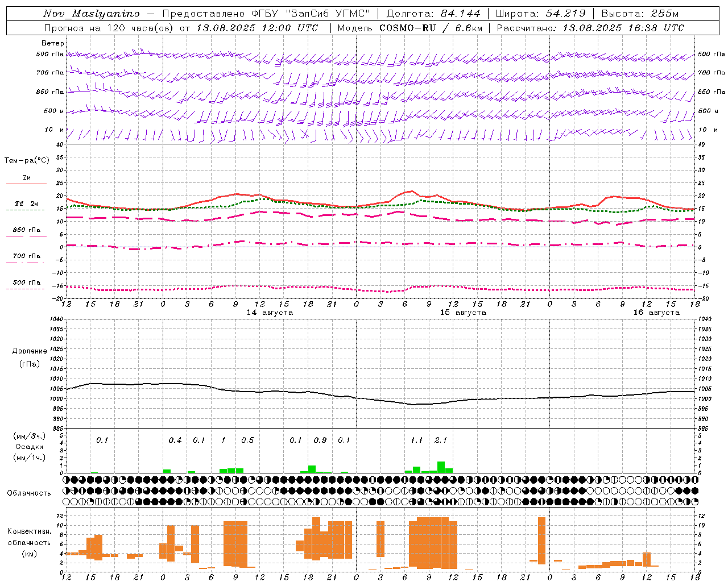Click the 0.9 precipitation total
The height and width of the screenshot is (582, 728).
pos(320,440)
